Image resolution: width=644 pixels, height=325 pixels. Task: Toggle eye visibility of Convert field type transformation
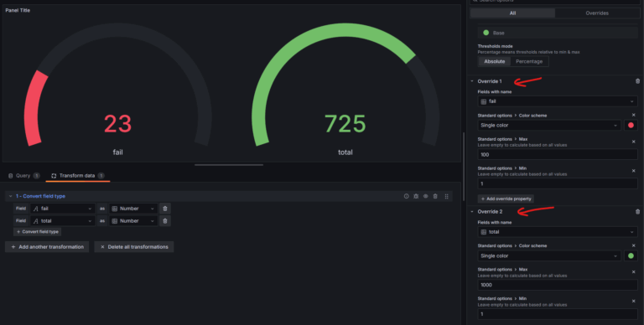click(x=425, y=196)
